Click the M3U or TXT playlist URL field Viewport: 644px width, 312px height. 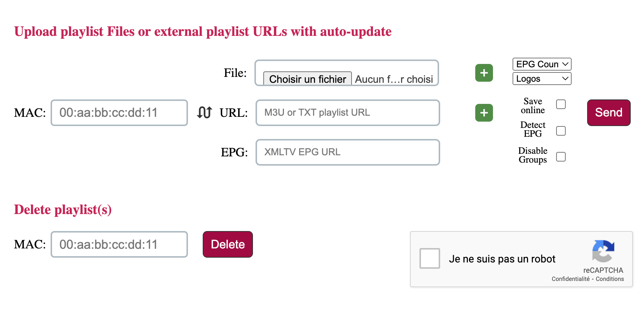[x=347, y=113]
